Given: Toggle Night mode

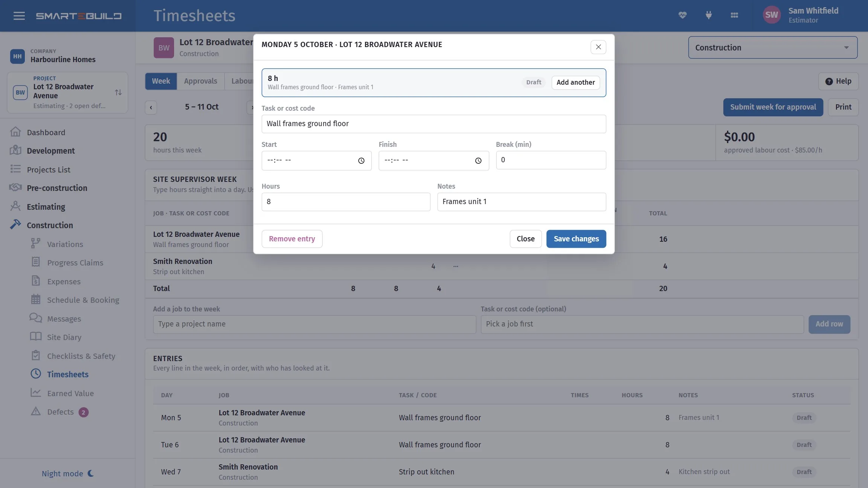Looking at the screenshot, I should [x=68, y=474].
